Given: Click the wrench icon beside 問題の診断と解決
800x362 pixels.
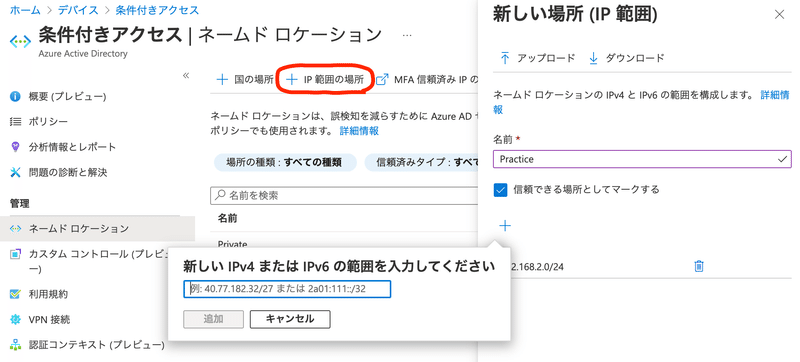Looking at the screenshot, I should click(15, 172).
